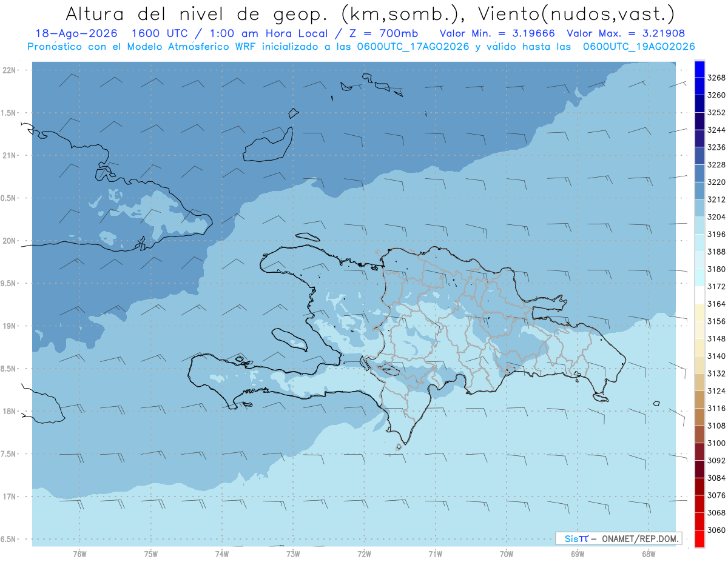Screen dimensions: 728x562
Task: Click 'Valor Min. = 3.19666' text
Action: (x=496, y=33)
